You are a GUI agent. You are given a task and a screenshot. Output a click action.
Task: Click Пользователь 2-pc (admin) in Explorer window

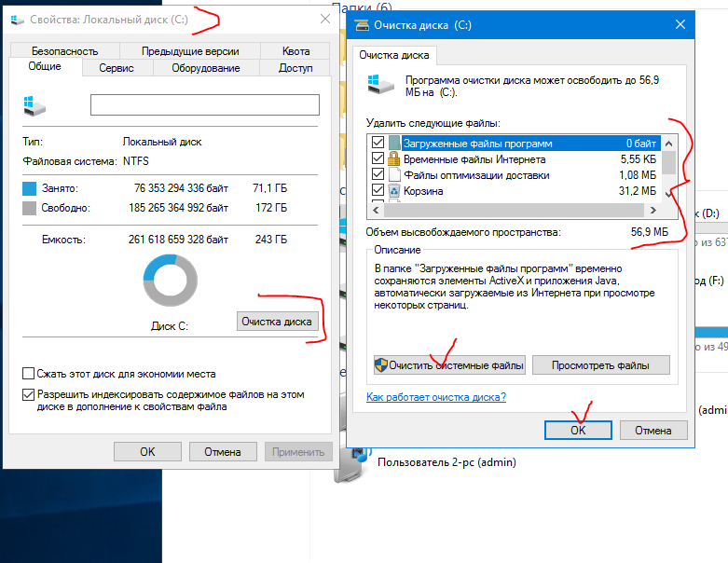446,462
